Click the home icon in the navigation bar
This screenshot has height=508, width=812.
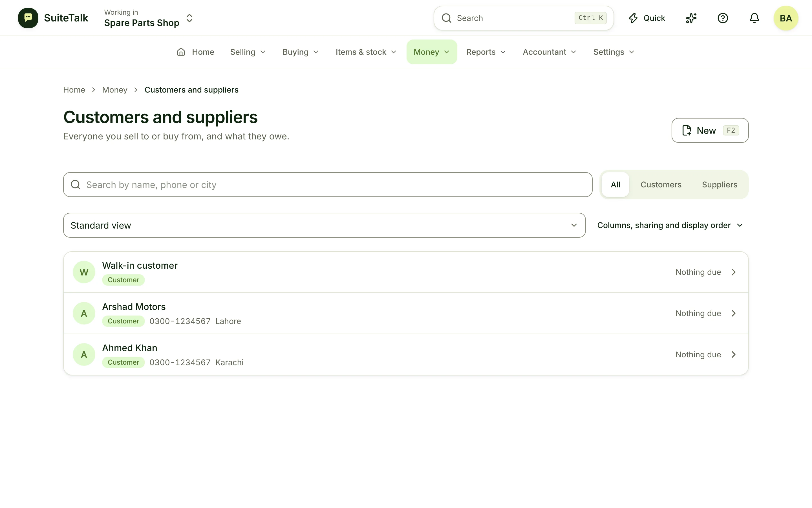(181, 52)
